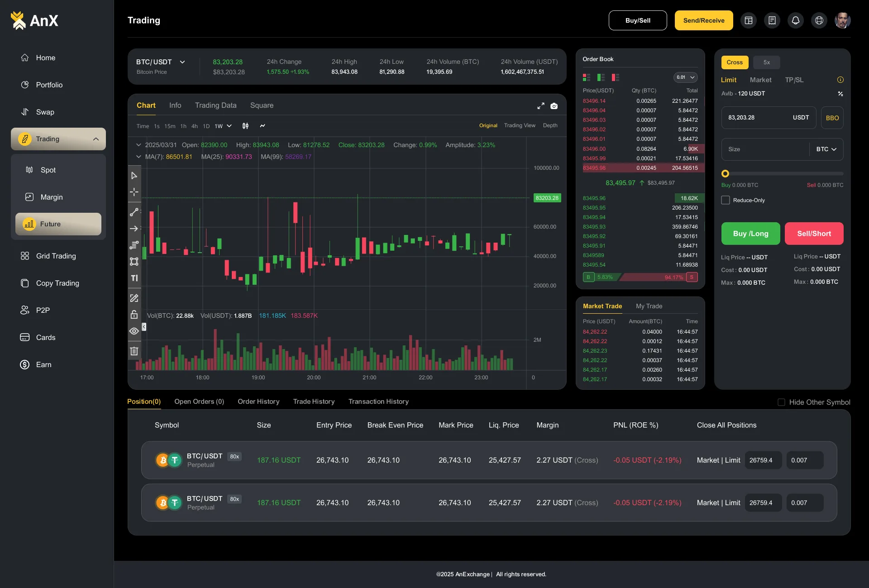This screenshot has height=588, width=869.
Task: Select the crosshair tool on the chart toolbar
Action: [x=134, y=192]
